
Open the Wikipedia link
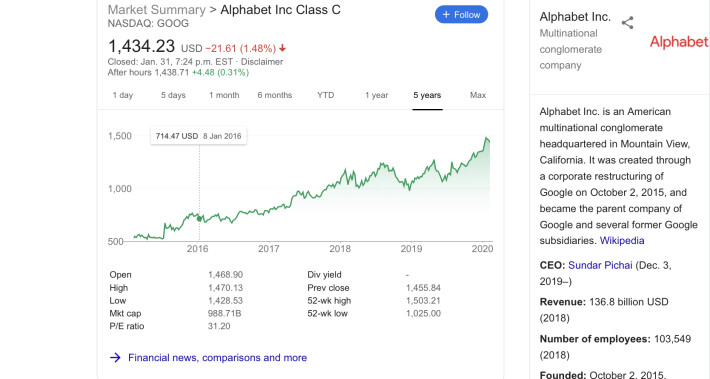[x=622, y=240]
